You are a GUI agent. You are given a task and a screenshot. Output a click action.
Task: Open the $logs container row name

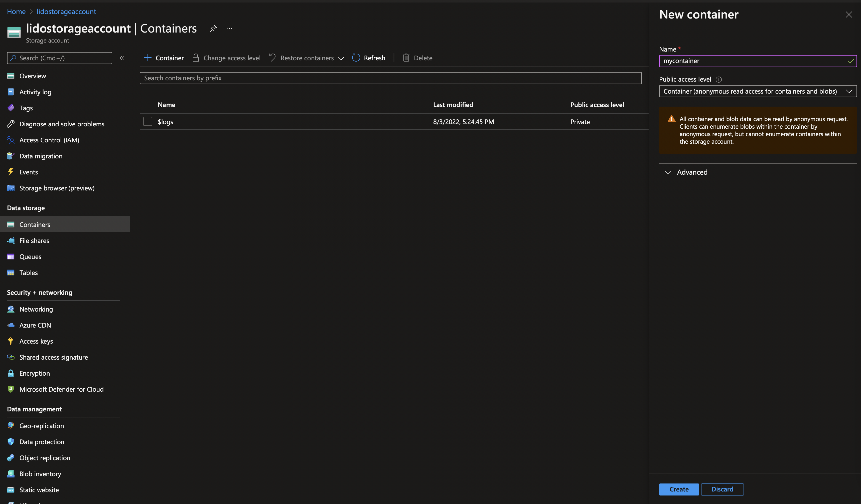tap(165, 122)
